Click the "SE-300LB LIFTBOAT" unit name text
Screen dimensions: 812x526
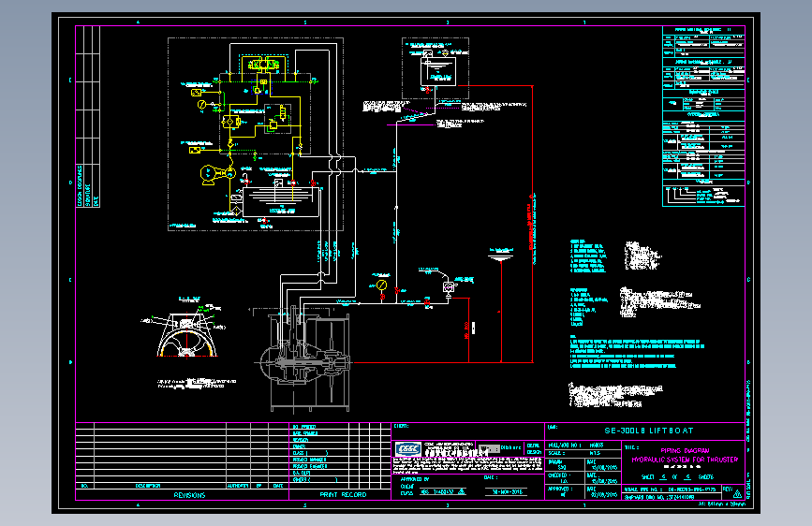point(648,431)
